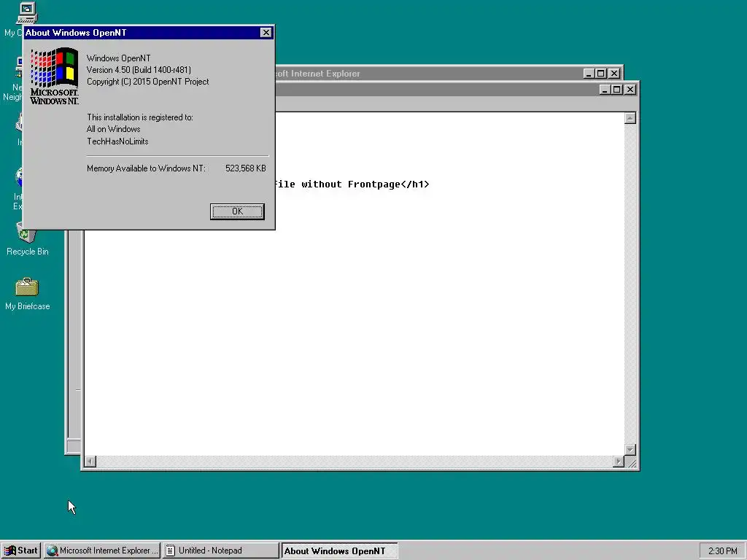Click 'Copyright (C) 2015 OpenNT Project' text
The height and width of the screenshot is (560, 747).
click(x=147, y=82)
